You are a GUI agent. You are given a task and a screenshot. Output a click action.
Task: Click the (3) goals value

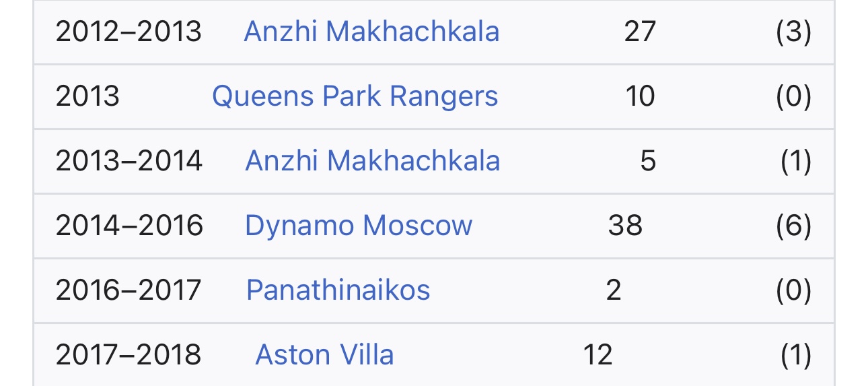click(793, 32)
